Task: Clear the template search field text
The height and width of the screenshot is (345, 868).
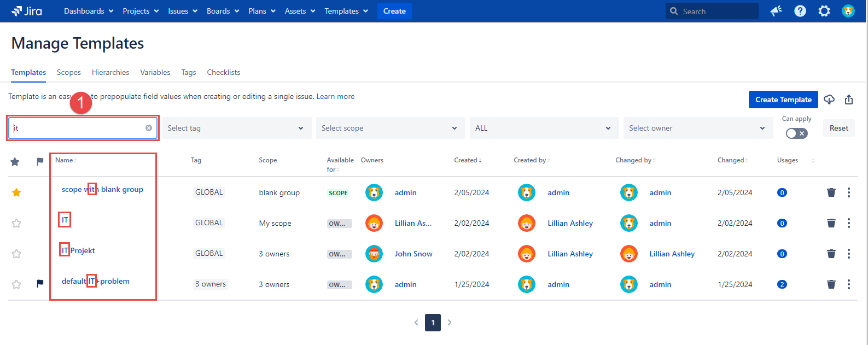Action: (x=149, y=128)
